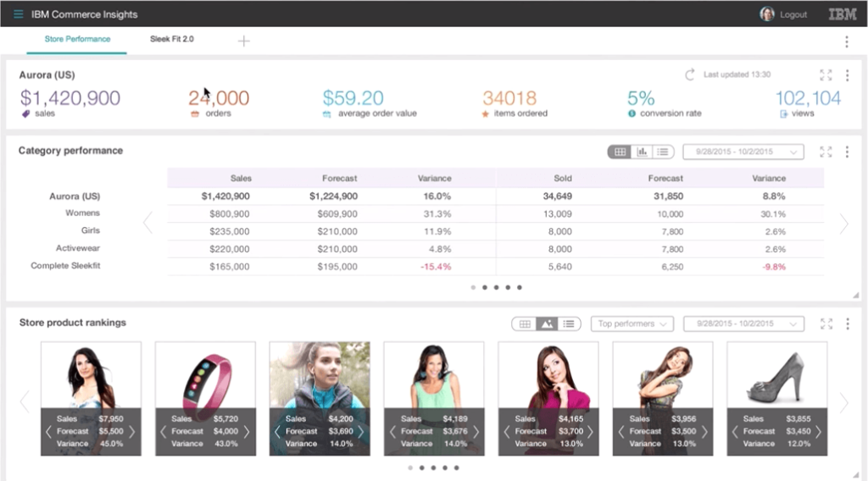
Task: Select the Activewear category row label
Action: (77, 248)
